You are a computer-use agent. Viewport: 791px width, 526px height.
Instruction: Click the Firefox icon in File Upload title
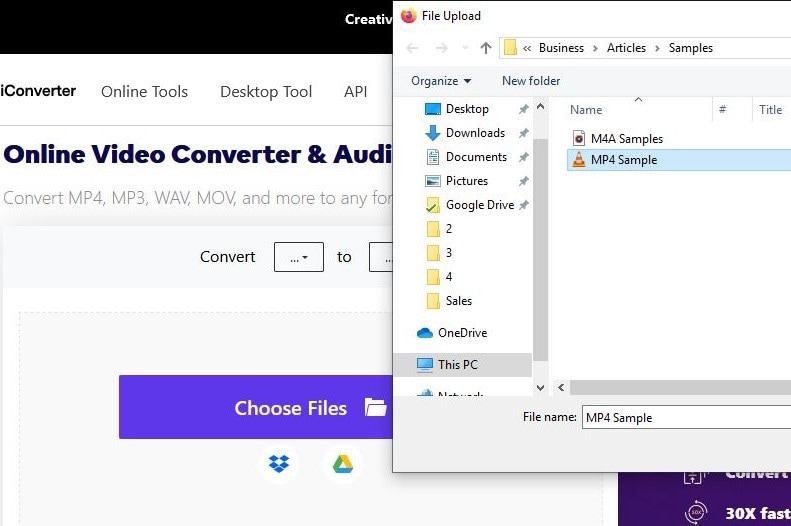tap(409, 16)
